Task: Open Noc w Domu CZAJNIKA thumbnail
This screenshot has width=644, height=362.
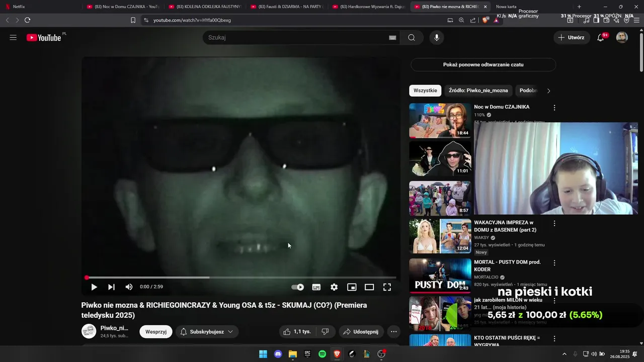Action: (x=440, y=121)
